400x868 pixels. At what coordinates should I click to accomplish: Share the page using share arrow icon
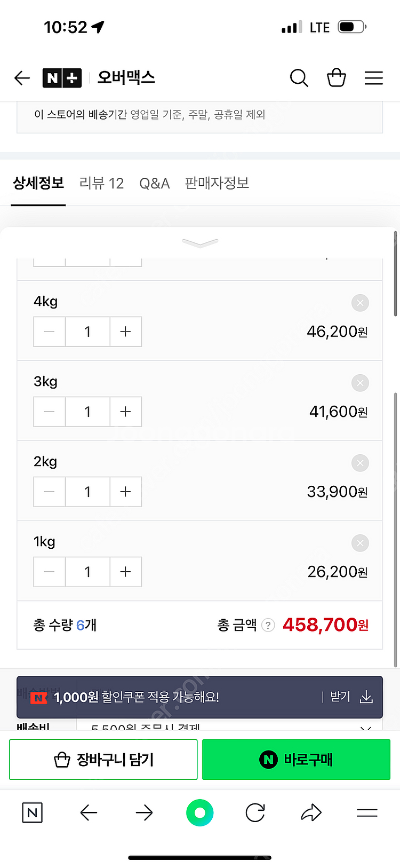tap(311, 812)
